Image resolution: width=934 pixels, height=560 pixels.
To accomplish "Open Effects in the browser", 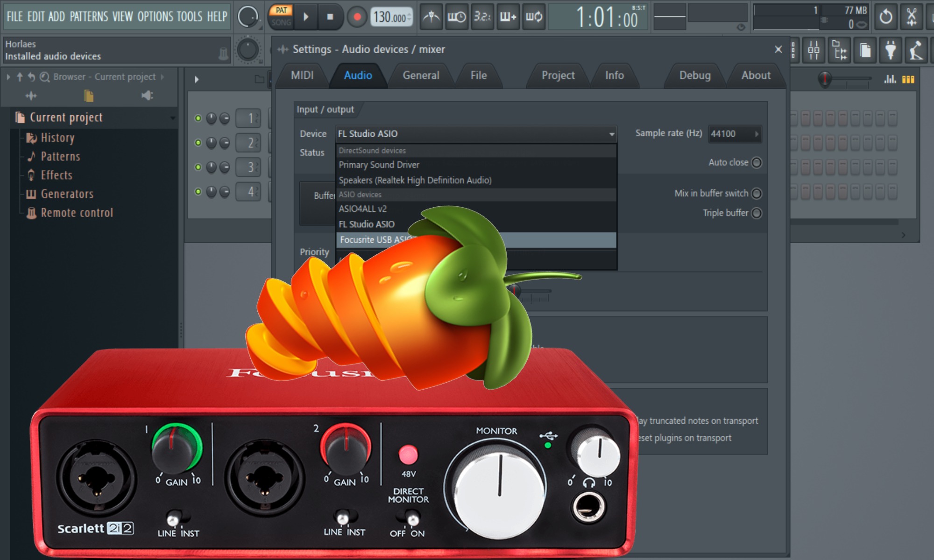I will (57, 175).
